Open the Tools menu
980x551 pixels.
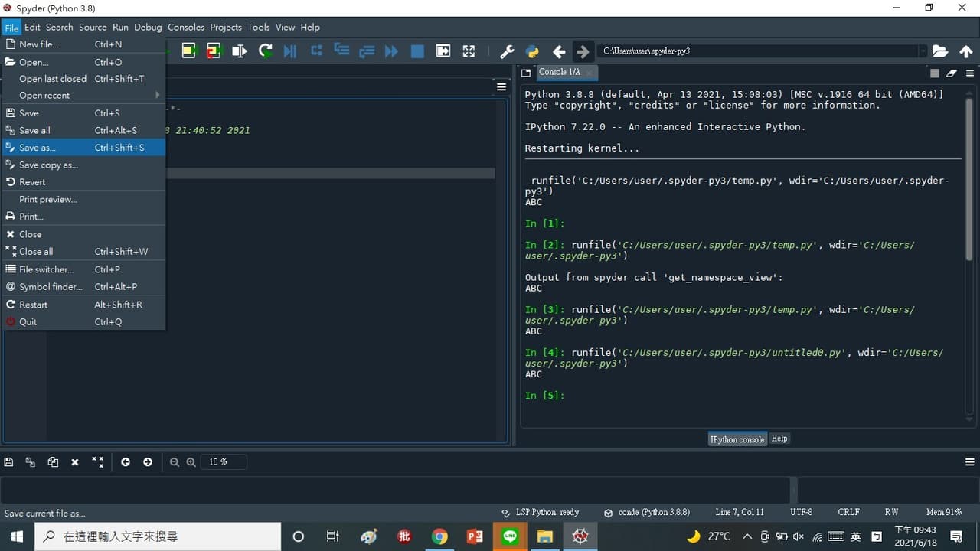(x=259, y=28)
